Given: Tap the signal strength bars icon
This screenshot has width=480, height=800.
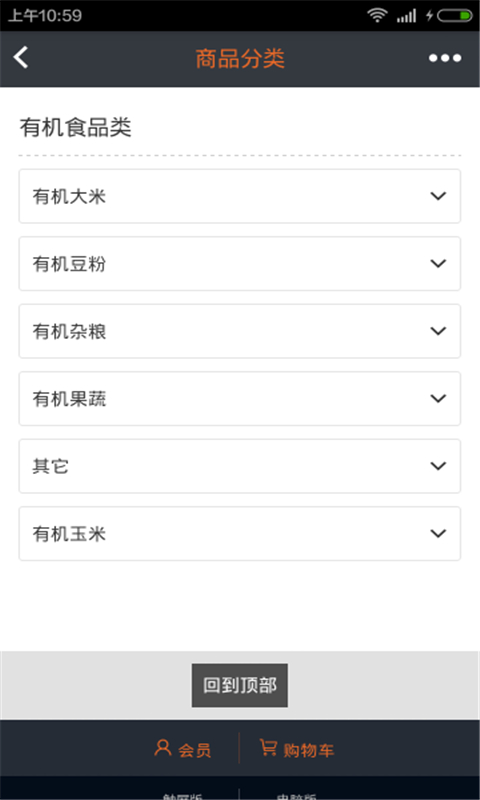Looking at the screenshot, I should 407,16.
